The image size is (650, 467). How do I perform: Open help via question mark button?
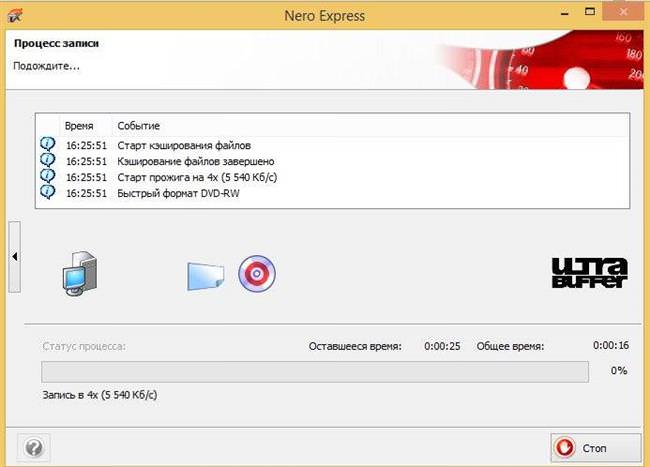coord(34,448)
